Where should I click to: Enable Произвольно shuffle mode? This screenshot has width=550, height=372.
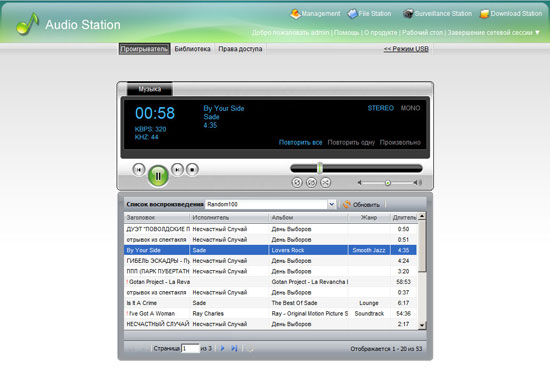pos(400,142)
